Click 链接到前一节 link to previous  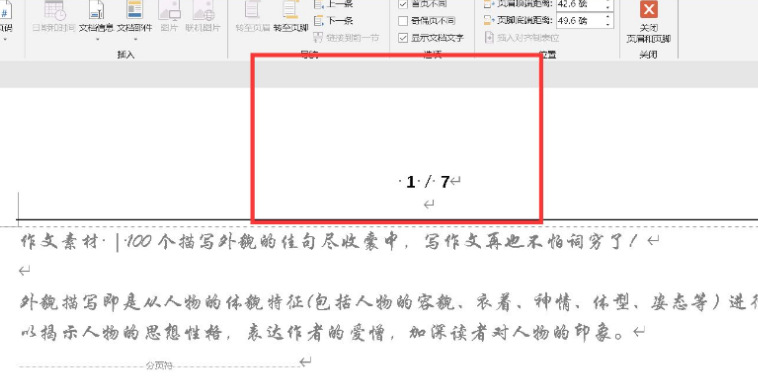pos(346,38)
